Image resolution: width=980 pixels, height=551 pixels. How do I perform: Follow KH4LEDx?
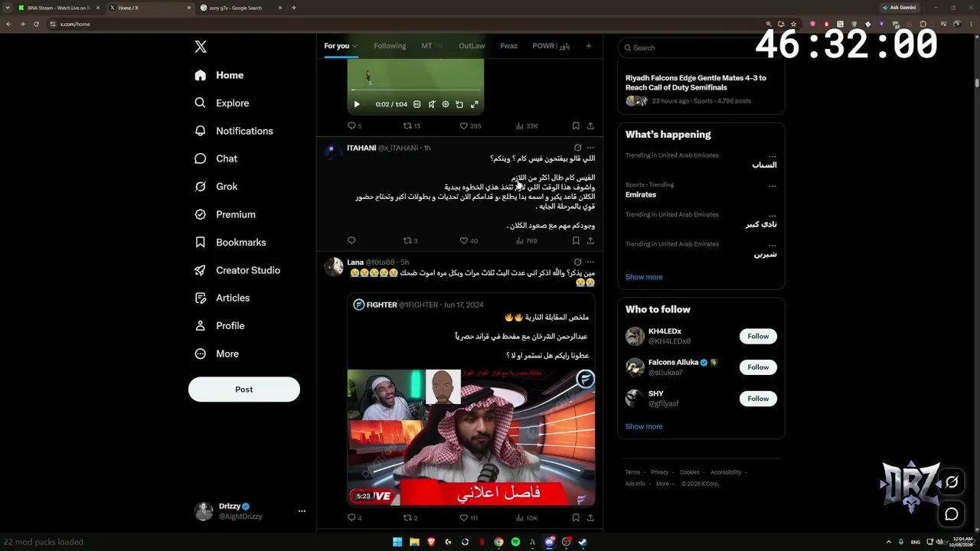(x=758, y=336)
